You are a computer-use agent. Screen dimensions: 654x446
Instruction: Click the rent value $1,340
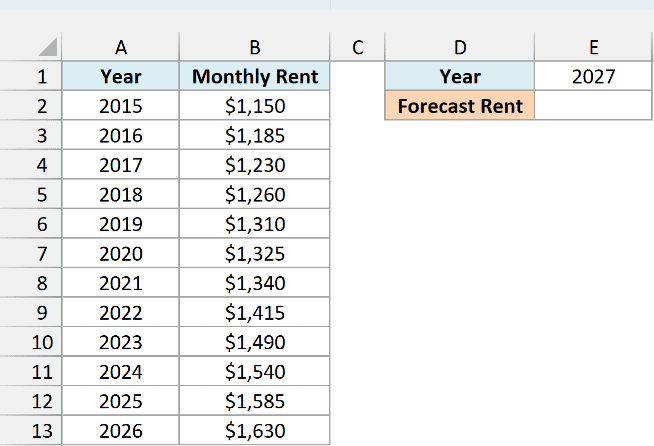click(254, 283)
